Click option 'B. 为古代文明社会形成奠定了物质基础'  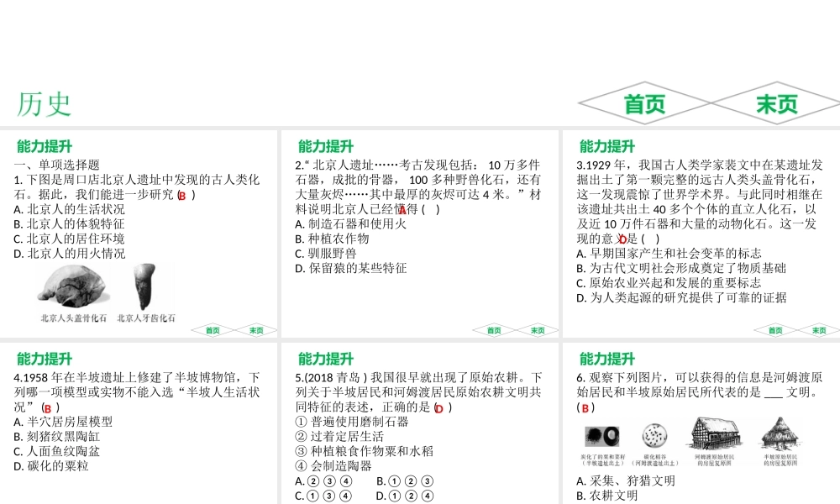tap(681, 268)
